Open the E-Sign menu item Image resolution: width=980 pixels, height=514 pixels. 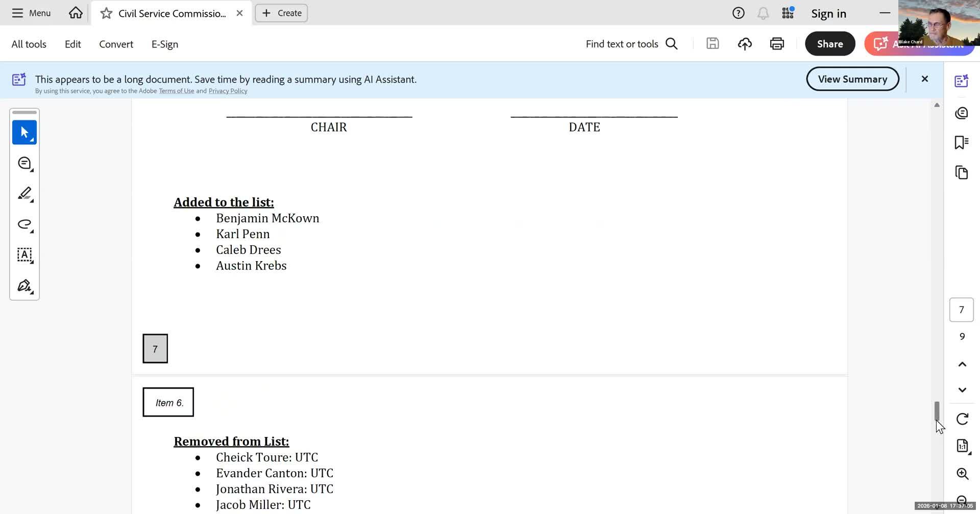(164, 44)
